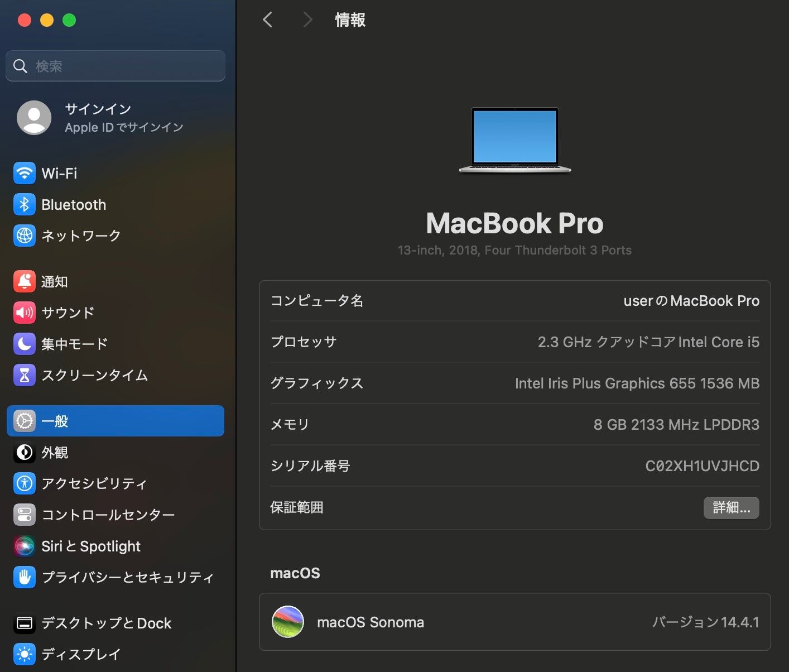Click the Siri と Spotlight icon

pyautogui.click(x=24, y=546)
